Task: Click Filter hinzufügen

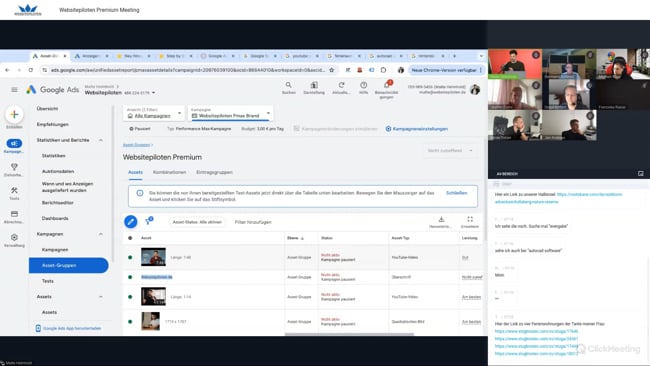Action: tap(253, 222)
